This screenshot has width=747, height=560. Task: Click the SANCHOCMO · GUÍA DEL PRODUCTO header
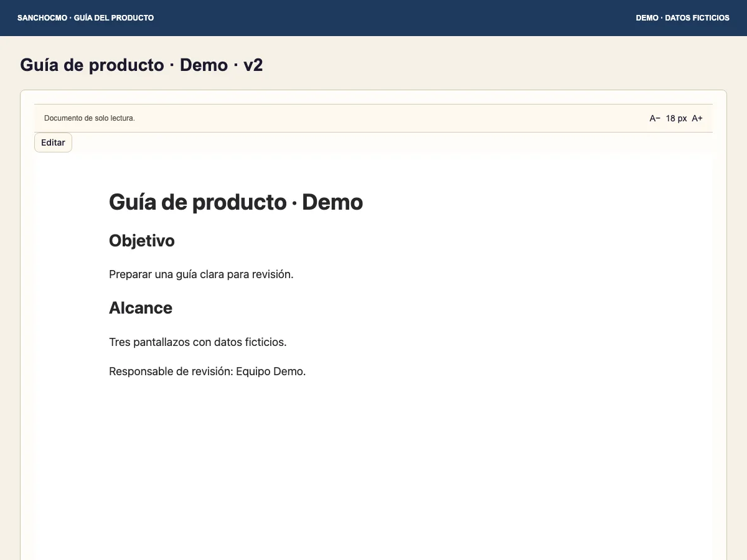86,18
